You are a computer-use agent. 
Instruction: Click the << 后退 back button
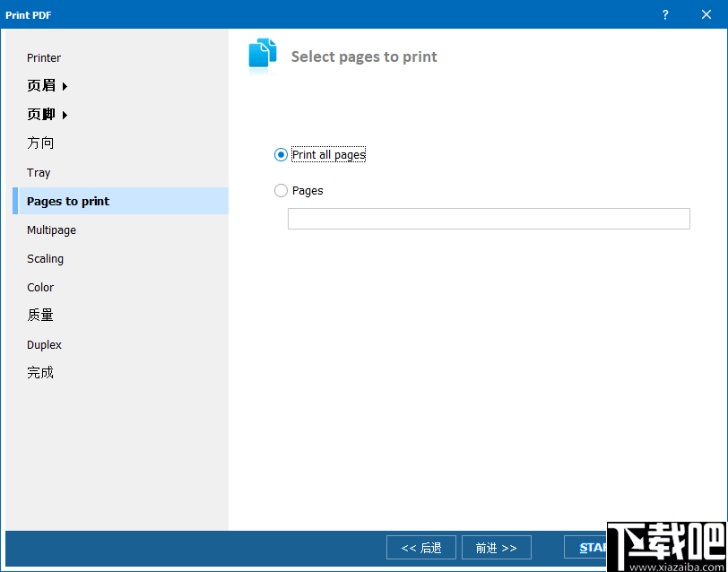pos(420,547)
